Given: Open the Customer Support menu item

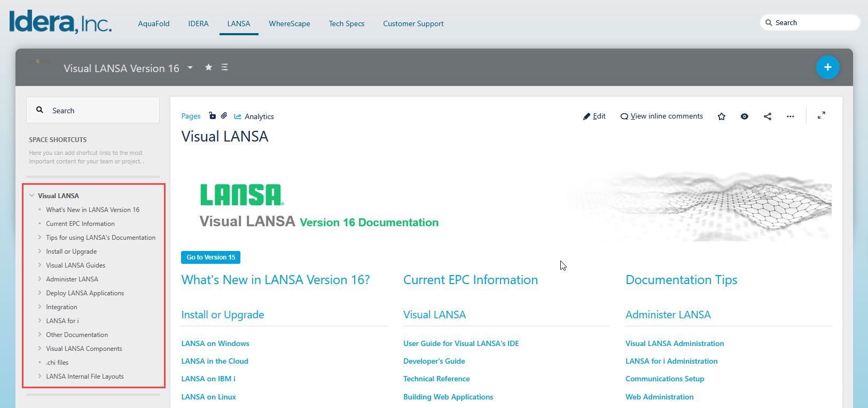Looking at the screenshot, I should pos(413,23).
